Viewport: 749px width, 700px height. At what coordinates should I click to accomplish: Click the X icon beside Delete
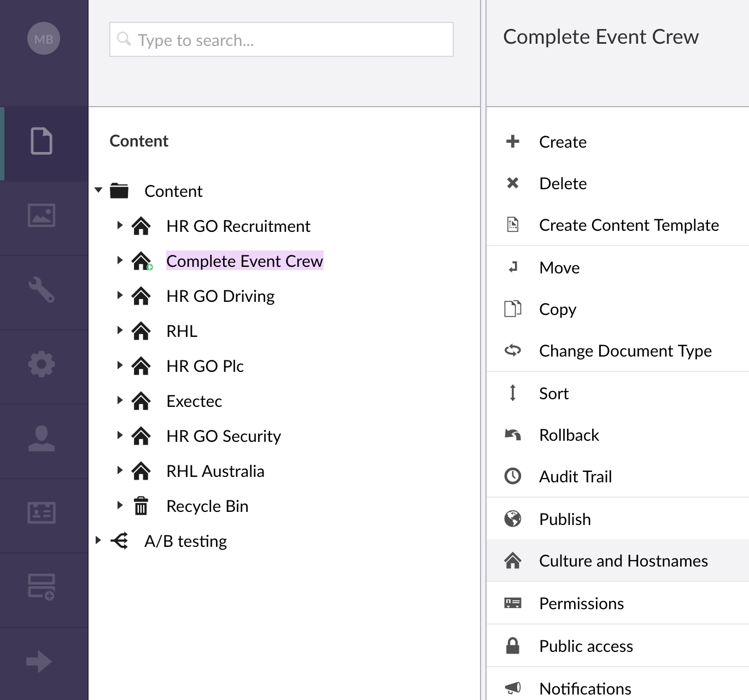[x=513, y=183]
